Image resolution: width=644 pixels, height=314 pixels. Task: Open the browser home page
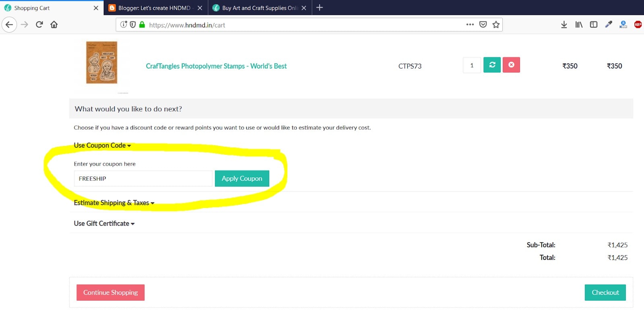tap(54, 25)
